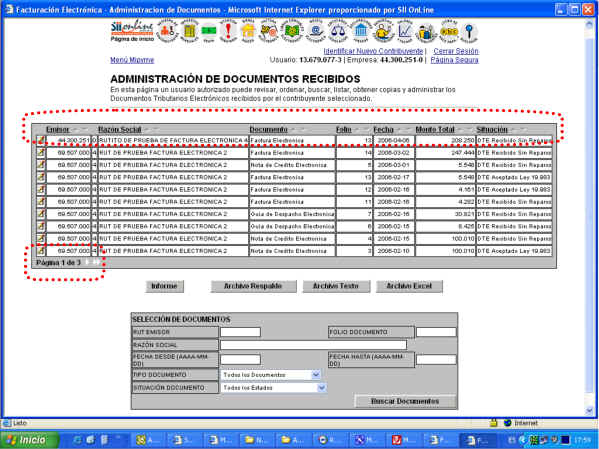Sort table by Fecha column header
This screenshot has height=449, width=599.
click(383, 130)
